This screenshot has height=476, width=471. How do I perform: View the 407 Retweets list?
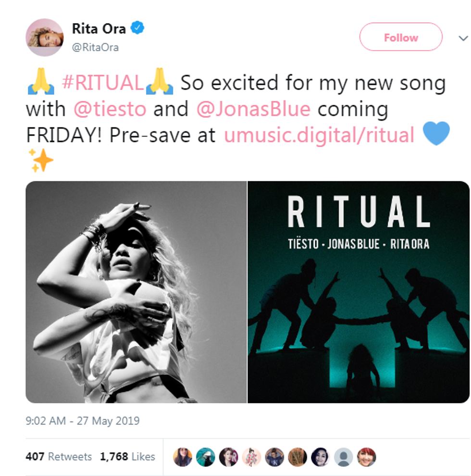(59, 457)
